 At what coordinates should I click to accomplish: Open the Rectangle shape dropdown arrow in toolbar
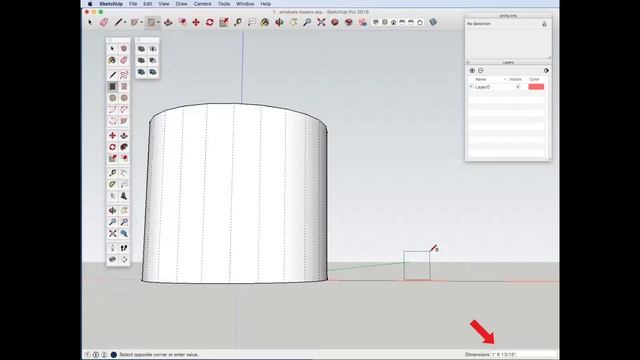click(x=158, y=22)
